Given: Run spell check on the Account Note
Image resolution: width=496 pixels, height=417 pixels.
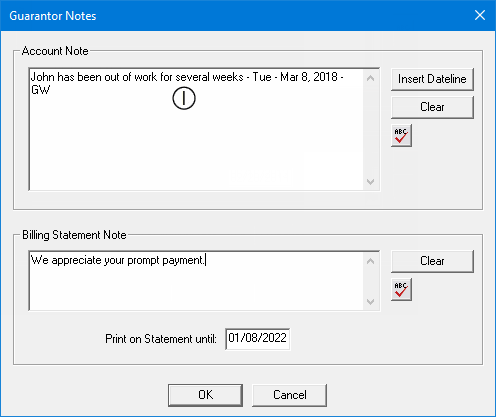Looking at the screenshot, I should click(x=401, y=135).
